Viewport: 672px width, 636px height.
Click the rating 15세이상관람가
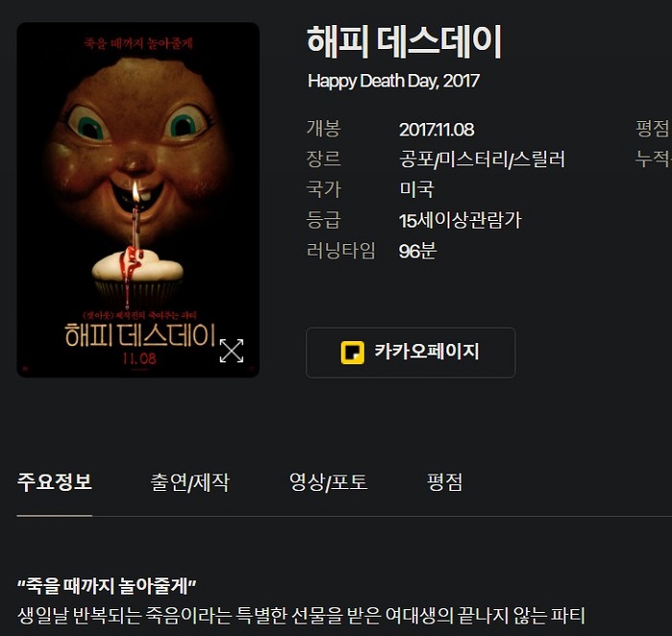click(x=460, y=220)
